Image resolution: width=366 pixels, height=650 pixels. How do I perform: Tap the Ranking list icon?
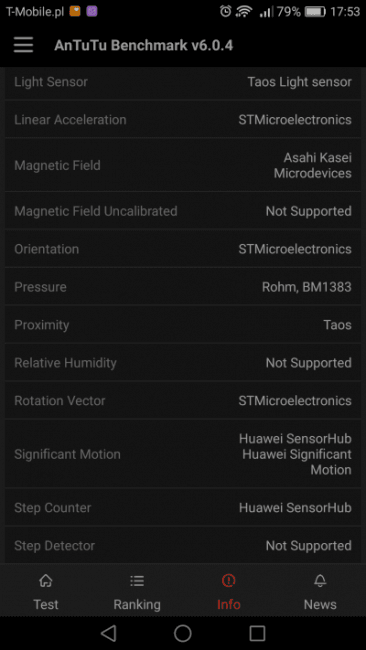(137, 581)
